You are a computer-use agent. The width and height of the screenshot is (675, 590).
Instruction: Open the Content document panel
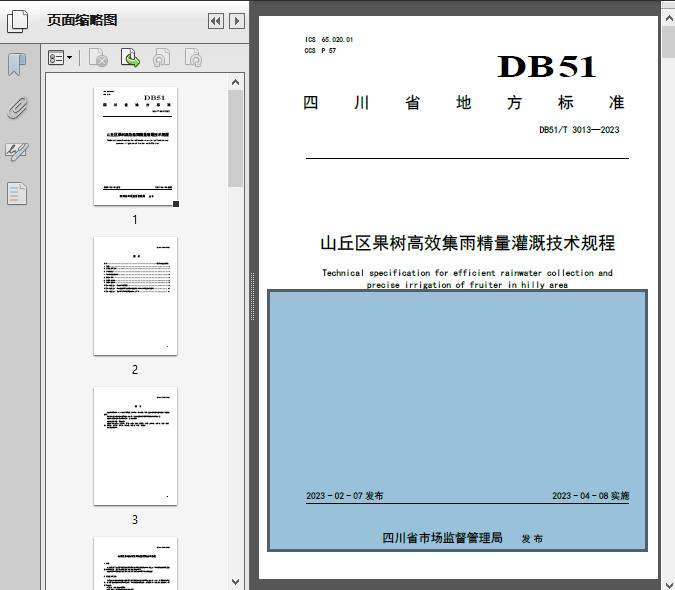pos(17,193)
